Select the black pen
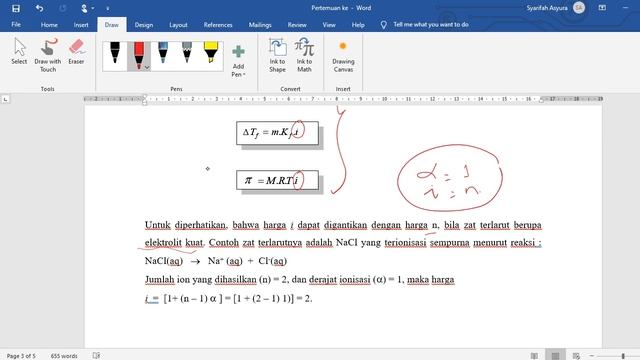Viewport: 640px width, 360px height. (115, 53)
